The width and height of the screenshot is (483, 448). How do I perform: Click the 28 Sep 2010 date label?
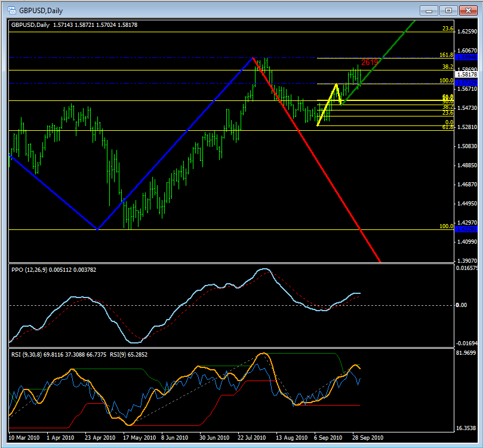coord(365,437)
